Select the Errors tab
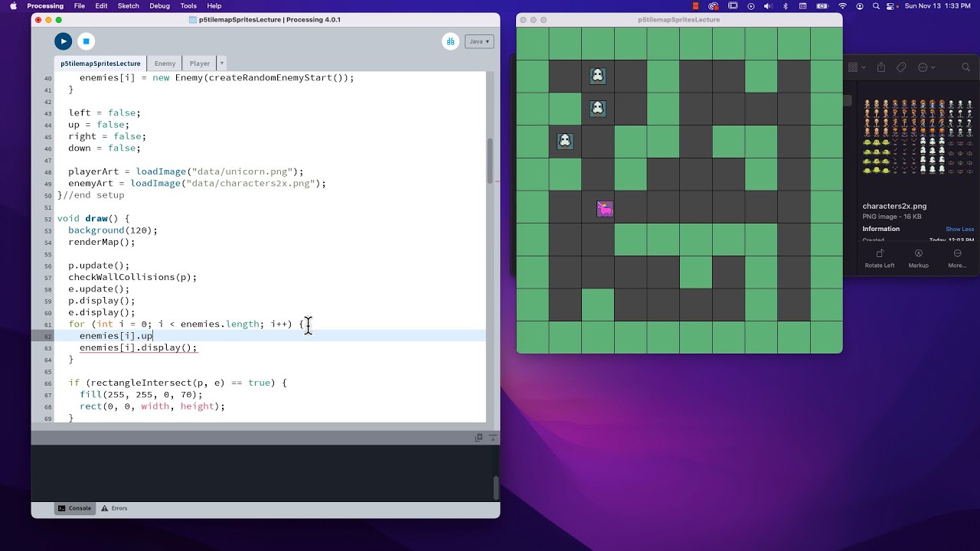The height and width of the screenshot is (551, 980). [114, 508]
